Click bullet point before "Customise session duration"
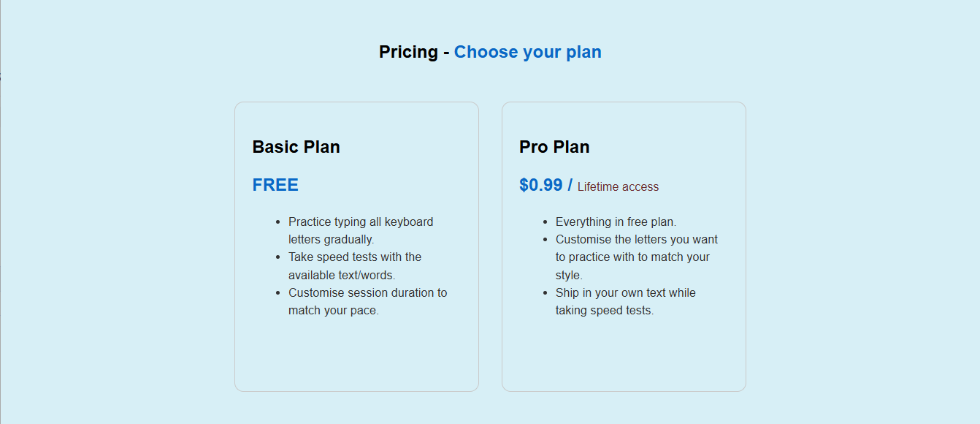The width and height of the screenshot is (980, 424). tap(278, 293)
